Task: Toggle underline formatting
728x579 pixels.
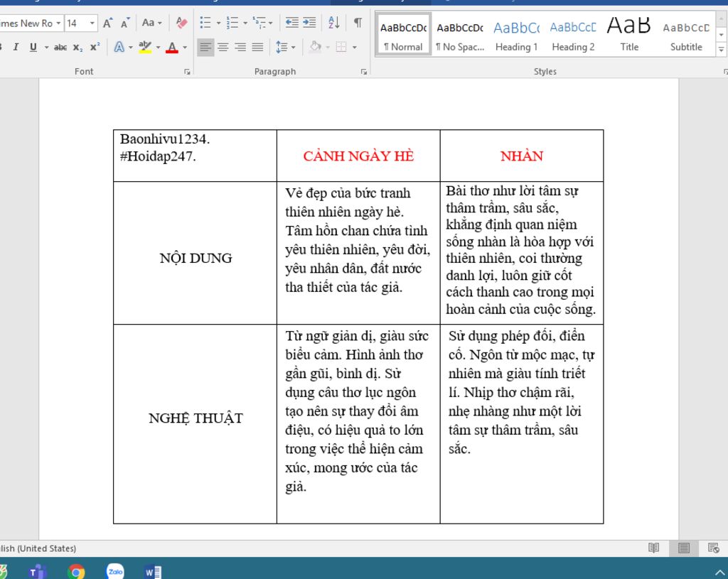Action: point(33,47)
